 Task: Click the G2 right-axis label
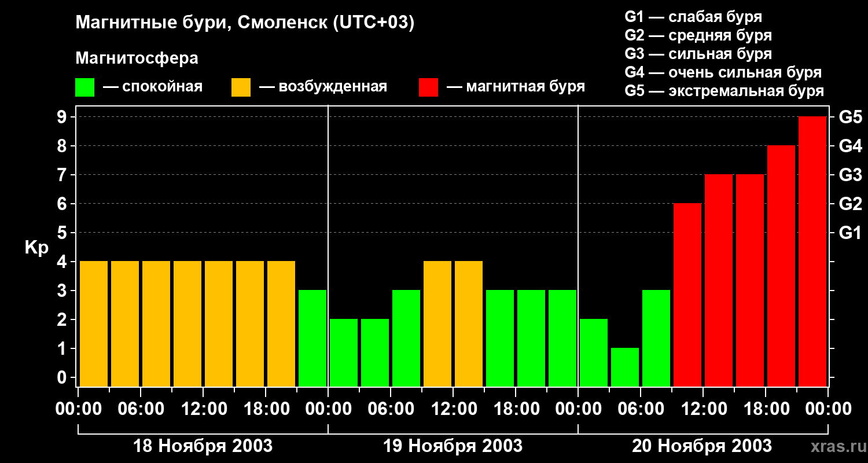[x=851, y=204]
